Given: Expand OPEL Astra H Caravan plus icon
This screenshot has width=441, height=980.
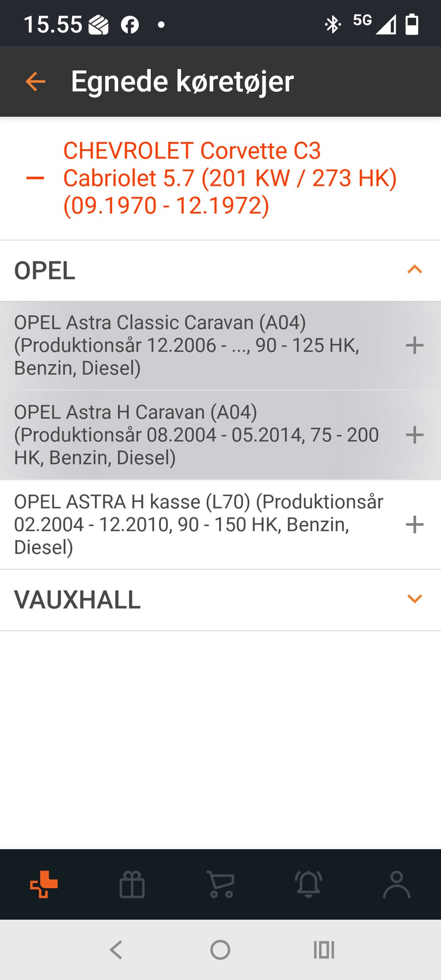Looking at the screenshot, I should point(414,435).
